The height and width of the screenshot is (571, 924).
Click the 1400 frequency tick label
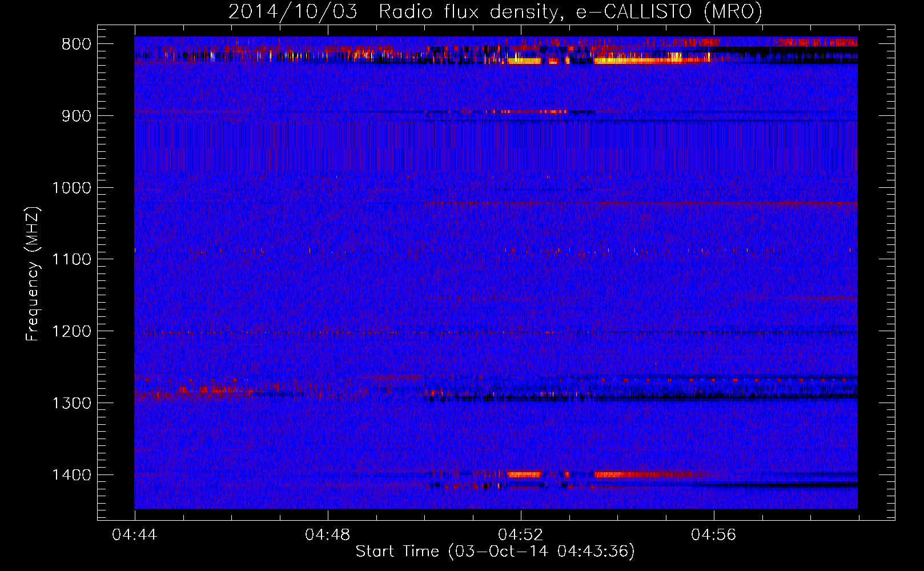tap(71, 475)
